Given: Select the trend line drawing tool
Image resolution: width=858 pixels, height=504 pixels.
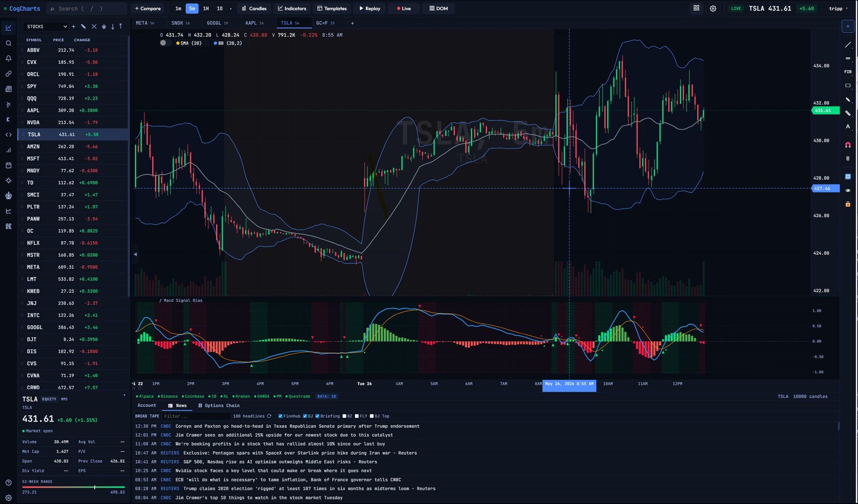Looking at the screenshot, I should 848,45.
